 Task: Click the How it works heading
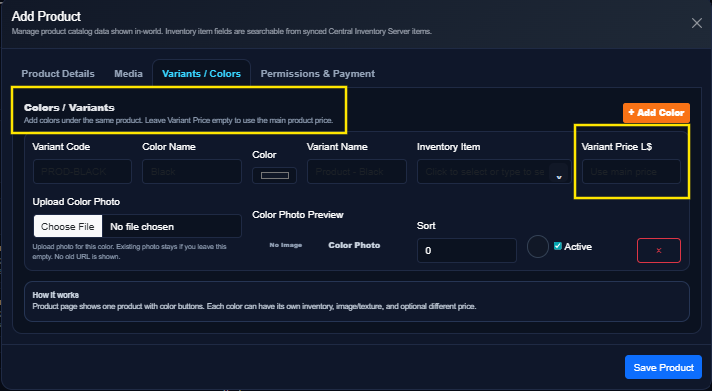coord(55,295)
